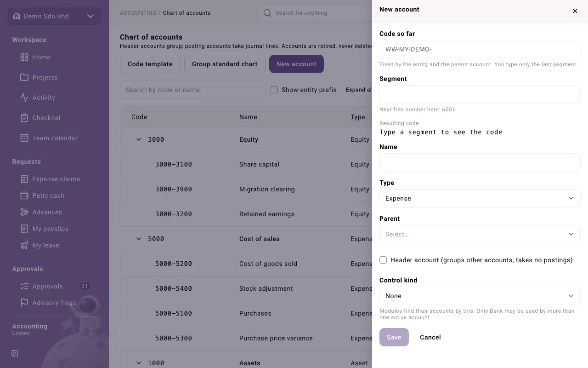Collapse the 3000 Equity group
The width and height of the screenshot is (588, 368).
[x=139, y=139]
